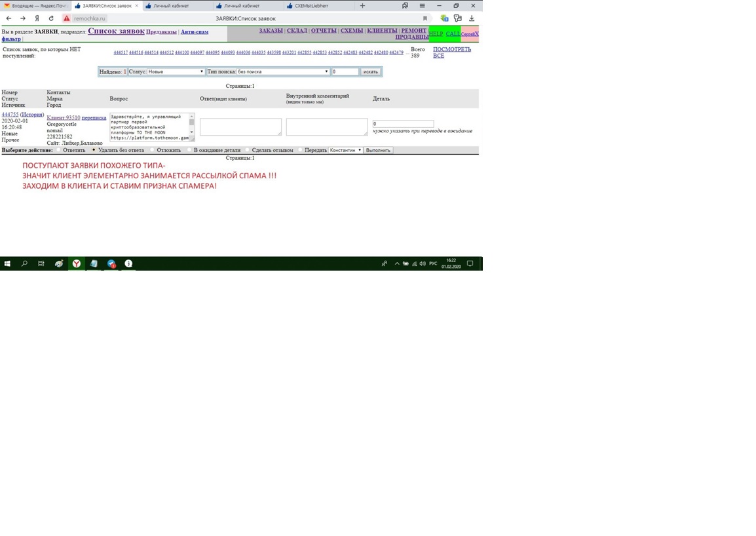Open the notification center icon in the taskbar
The width and height of the screenshot is (756, 536).
470,263
